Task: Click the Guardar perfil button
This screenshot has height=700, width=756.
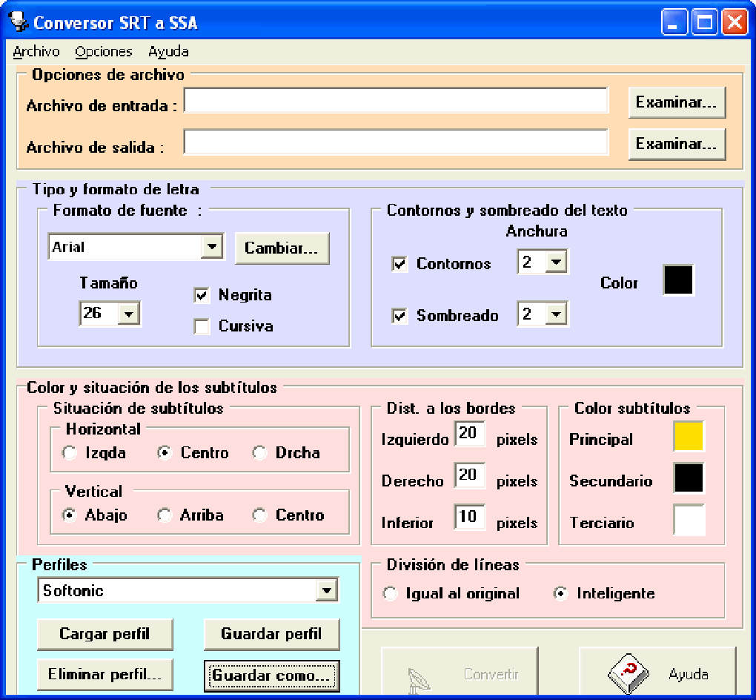Action: click(272, 635)
